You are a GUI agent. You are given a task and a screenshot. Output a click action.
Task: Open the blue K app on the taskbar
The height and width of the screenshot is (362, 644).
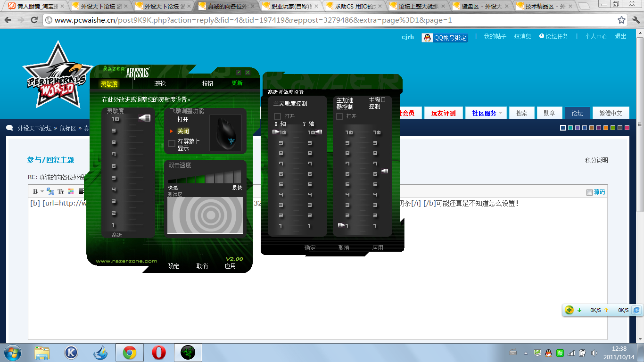coord(71,353)
